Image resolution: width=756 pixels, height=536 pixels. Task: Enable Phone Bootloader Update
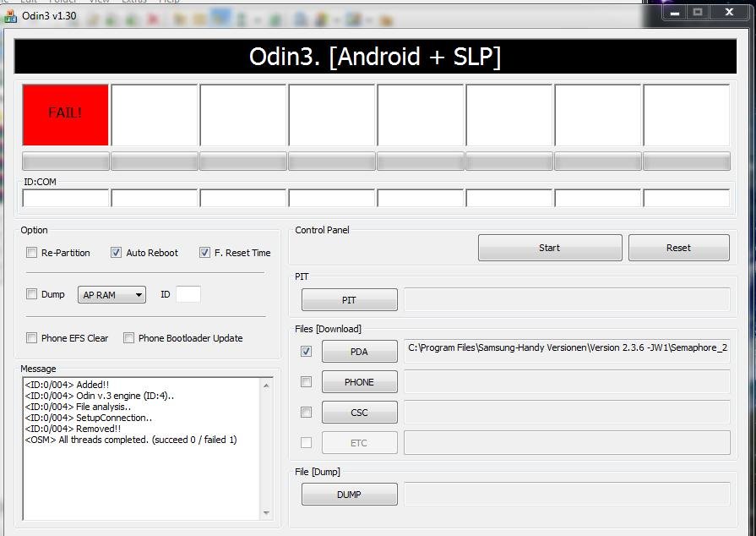click(x=128, y=337)
